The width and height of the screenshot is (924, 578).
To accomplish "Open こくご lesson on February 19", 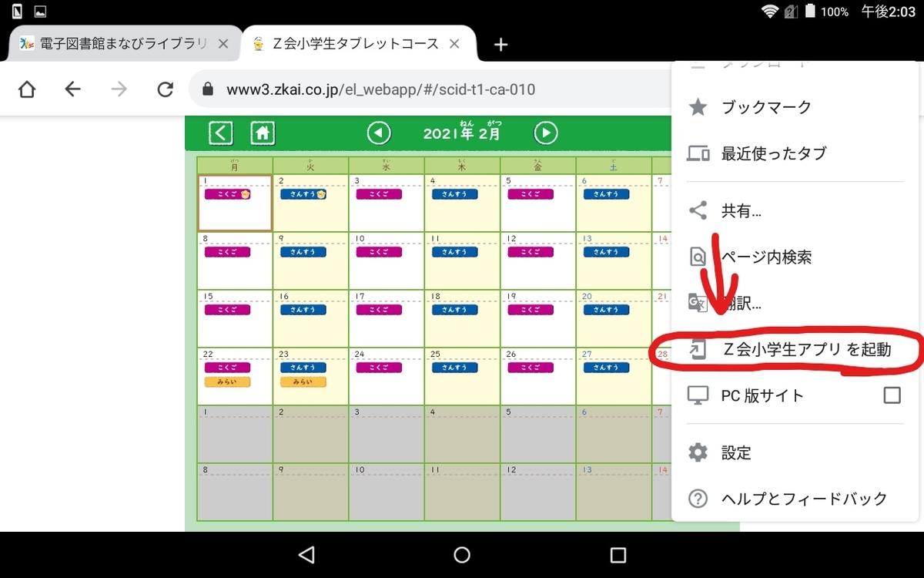I will [531, 310].
